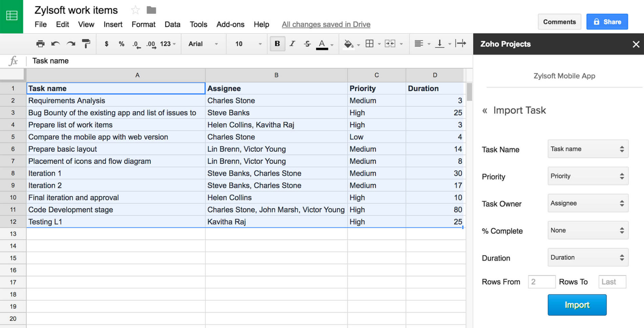Screen dimensions: 644x328
Task: Edit the Rows From input field
Action: (541, 282)
